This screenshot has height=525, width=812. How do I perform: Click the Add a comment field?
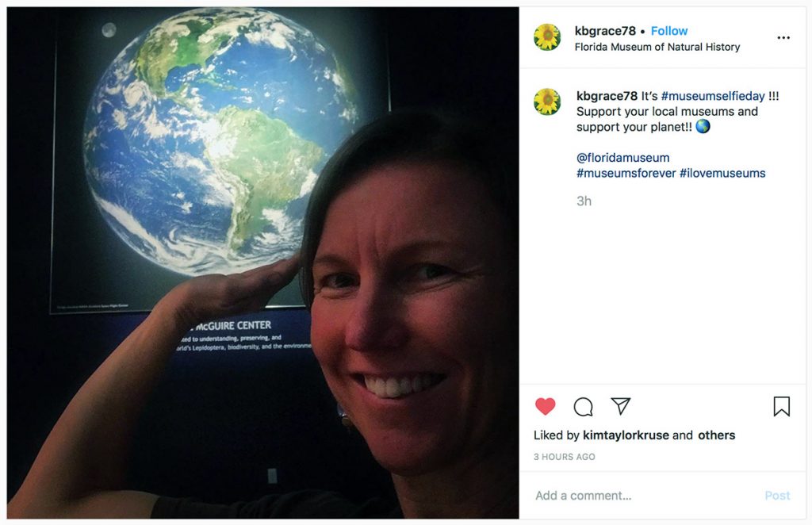coord(642,496)
